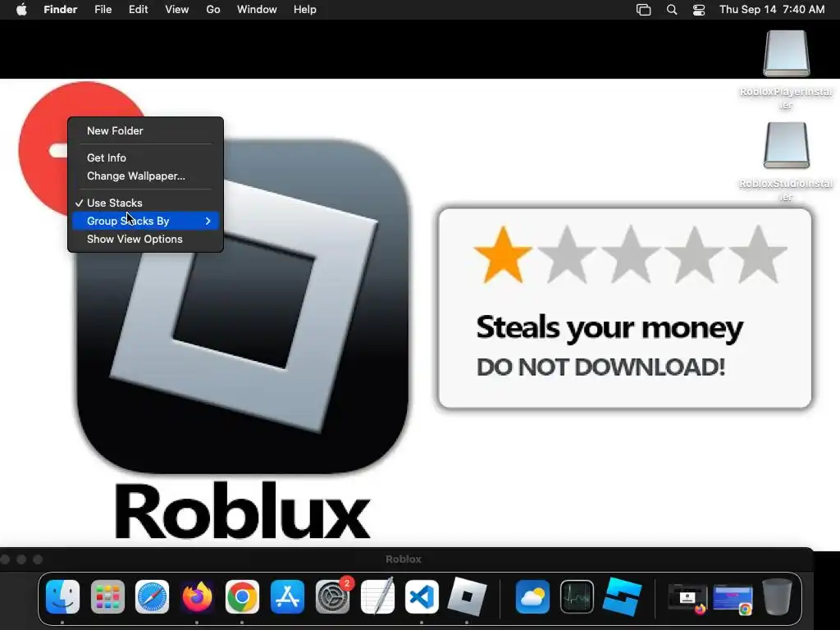Open the Help menu

(x=305, y=10)
